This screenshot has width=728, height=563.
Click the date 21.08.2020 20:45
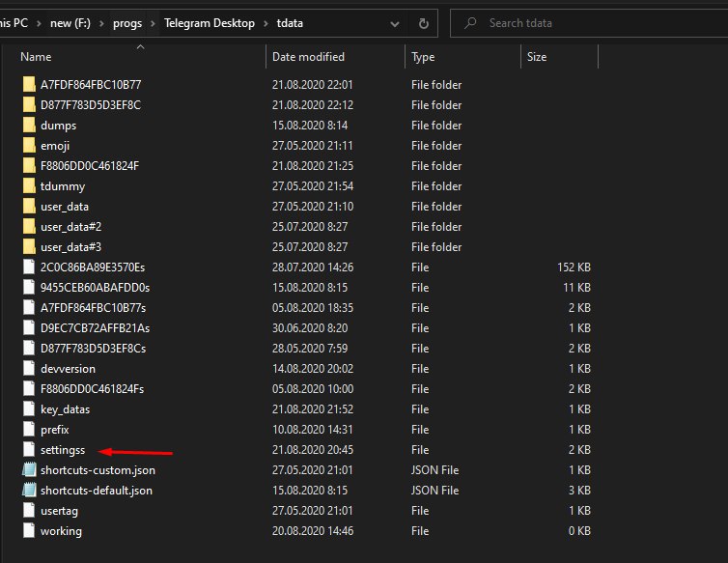pos(313,450)
